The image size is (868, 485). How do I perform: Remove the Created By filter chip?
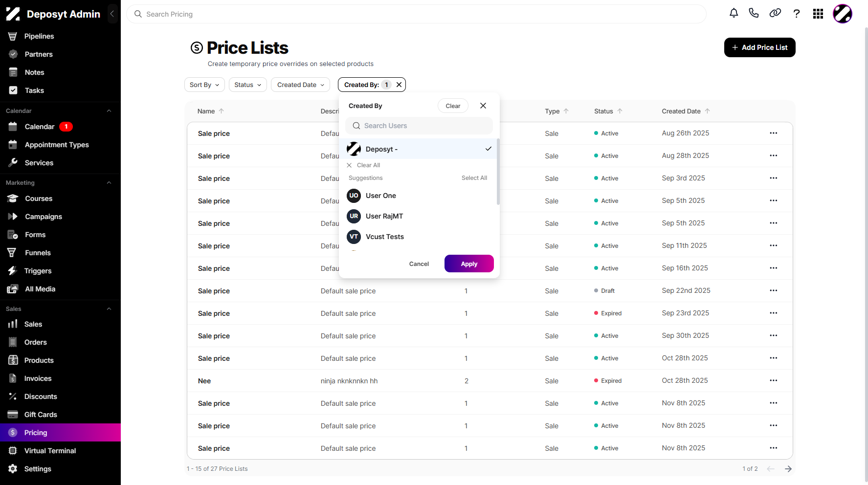[399, 85]
